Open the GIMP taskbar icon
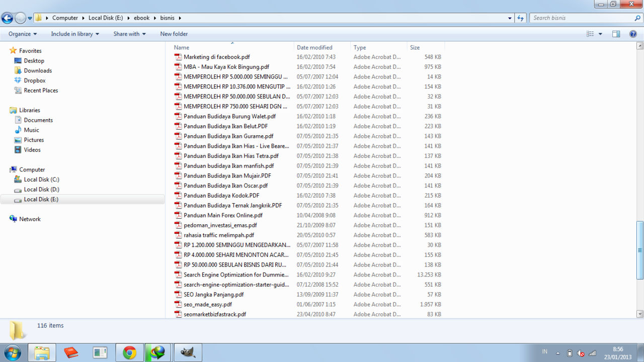Viewport: 644px width, 362px height. [188, 353]
